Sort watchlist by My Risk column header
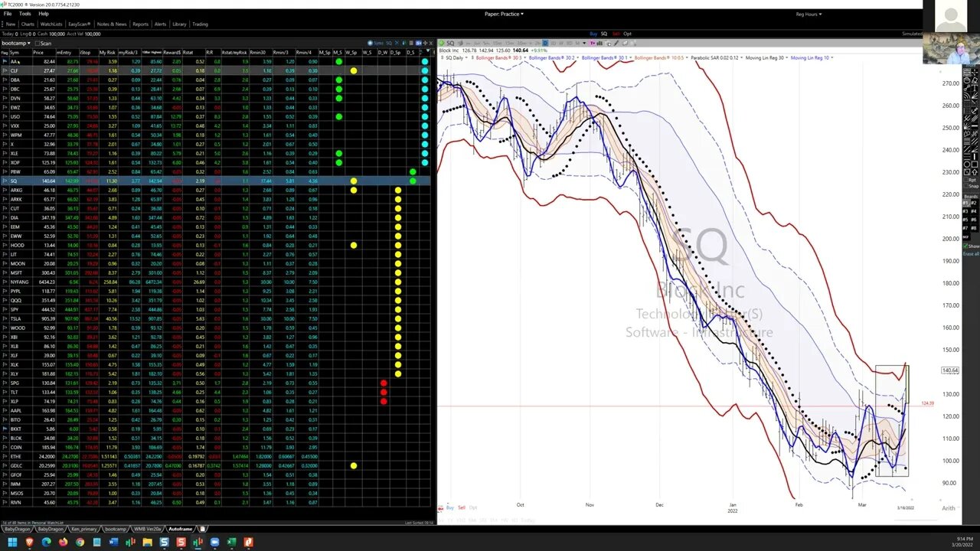 pyautogui.click(x=107, y=52)
